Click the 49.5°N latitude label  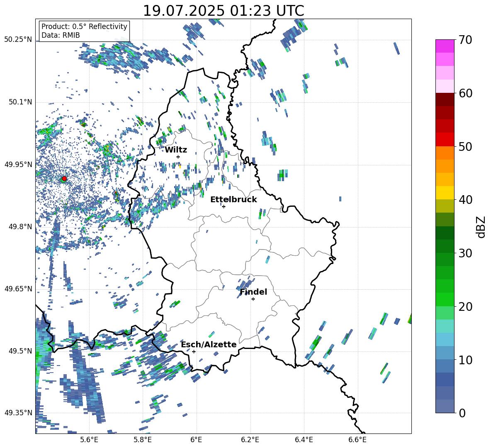(x=20, y=351)
